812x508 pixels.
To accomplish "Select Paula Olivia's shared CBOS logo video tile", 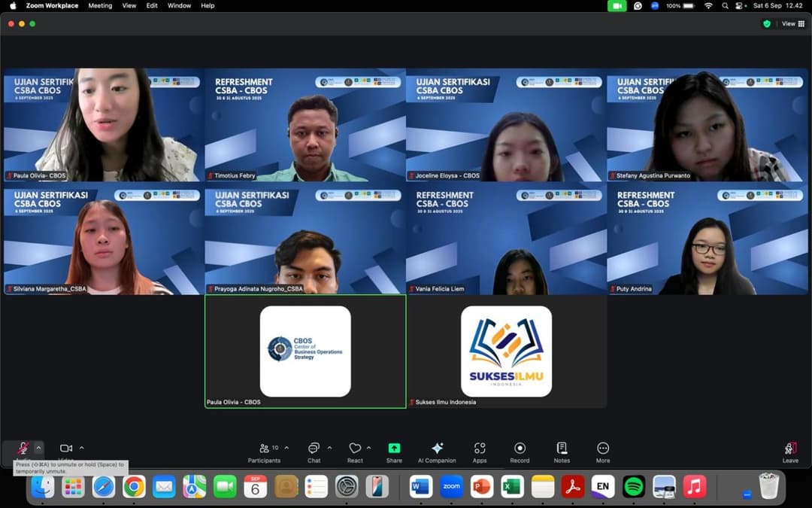I will (304, 351).
